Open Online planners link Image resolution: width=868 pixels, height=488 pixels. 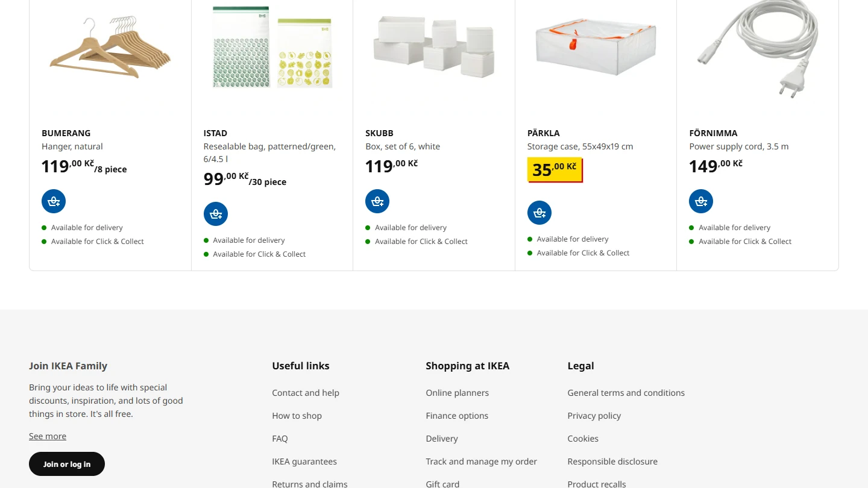click(457, 393)
